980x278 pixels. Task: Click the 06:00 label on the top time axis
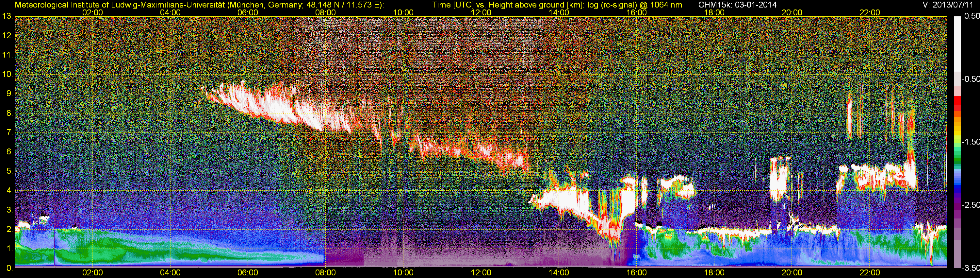(x=248, y=12)
